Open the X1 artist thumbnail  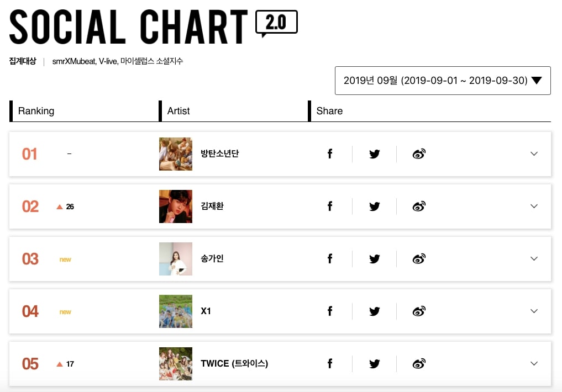pos(176,311)
